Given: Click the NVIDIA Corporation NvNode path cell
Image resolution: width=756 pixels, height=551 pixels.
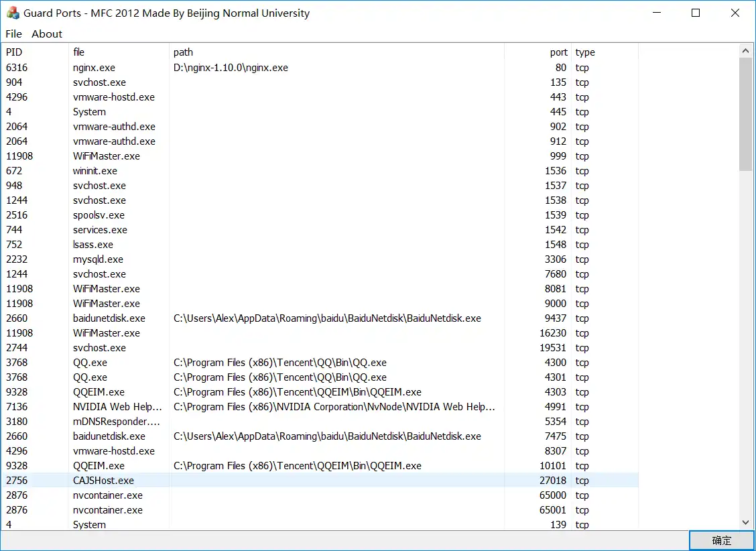Looking at the screenshot, I should (334, 407).
